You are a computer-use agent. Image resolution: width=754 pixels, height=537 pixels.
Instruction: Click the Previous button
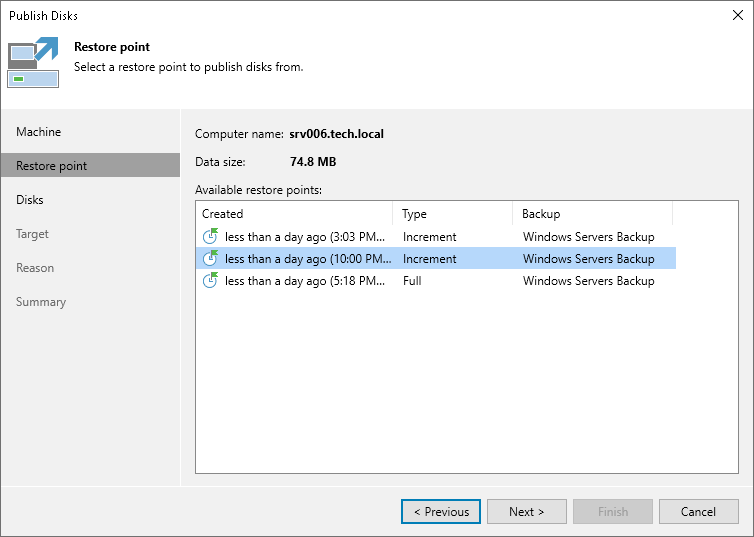[x=441, y=512]
